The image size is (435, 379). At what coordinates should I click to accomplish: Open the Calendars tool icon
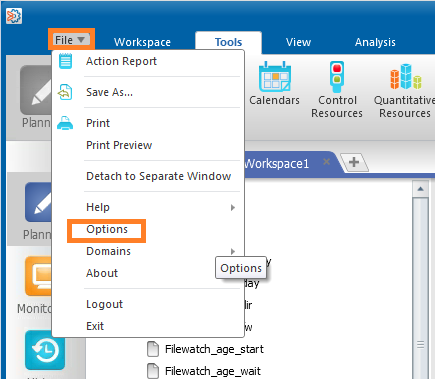click(275, 77)
